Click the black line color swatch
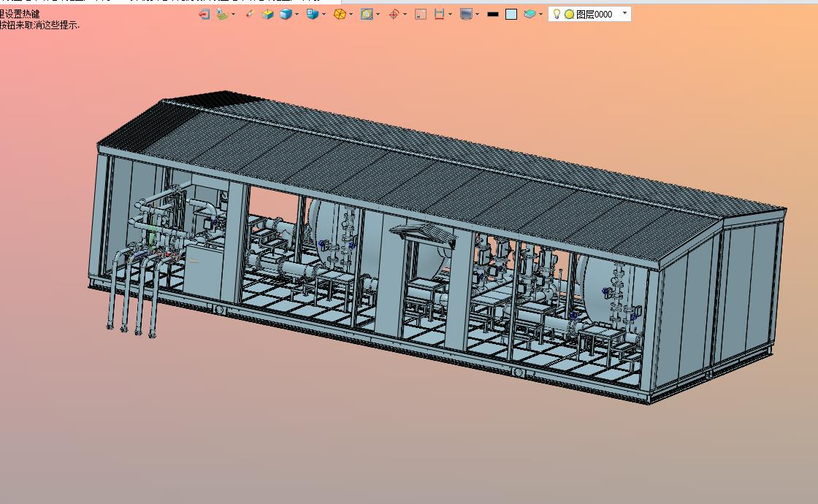This screenshot has width=818, height=504. [x=493, y=15]
